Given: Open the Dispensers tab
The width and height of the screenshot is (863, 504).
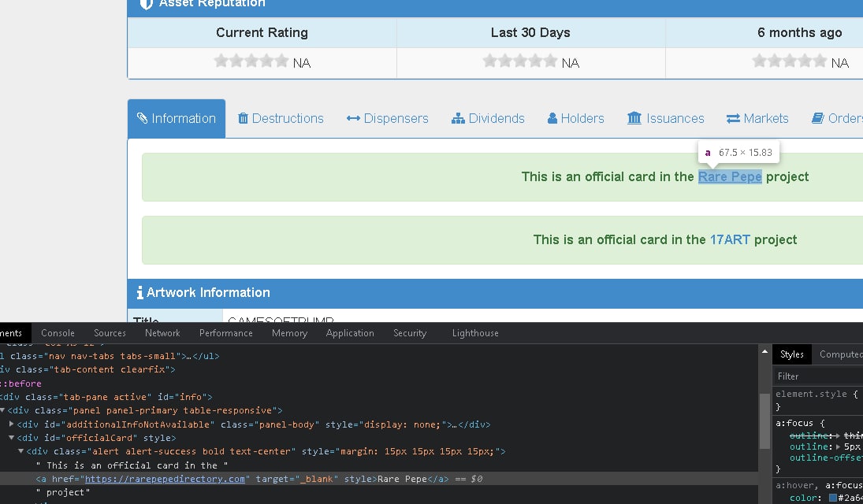Looking at the screenshot, I should (388, 118).
